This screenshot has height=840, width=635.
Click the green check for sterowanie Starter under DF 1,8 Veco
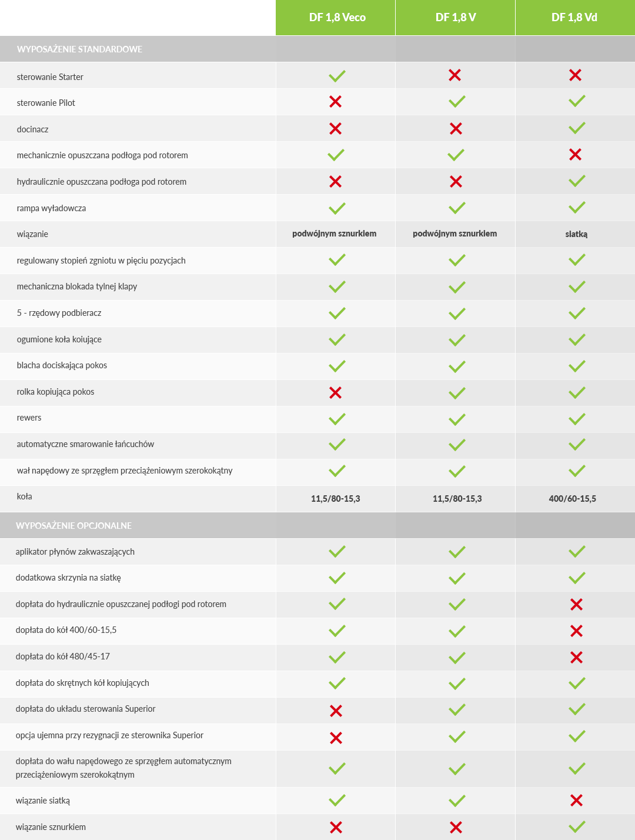337,76
